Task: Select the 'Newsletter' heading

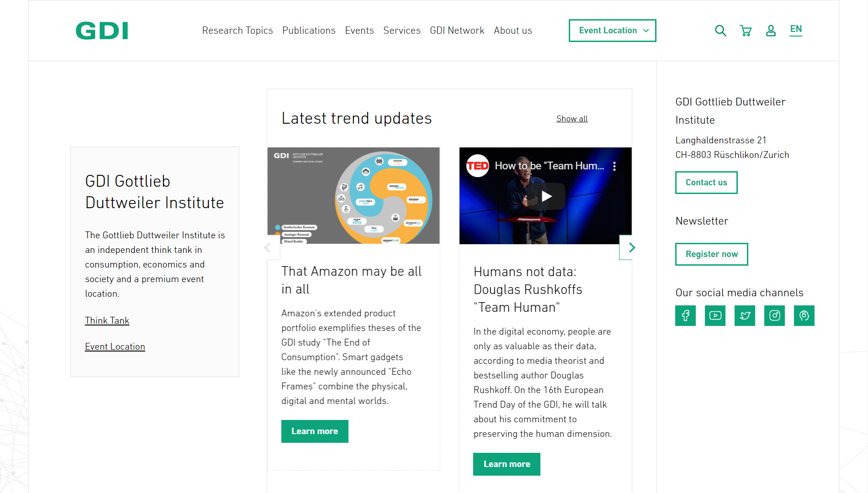Action: tap(702, 221)
